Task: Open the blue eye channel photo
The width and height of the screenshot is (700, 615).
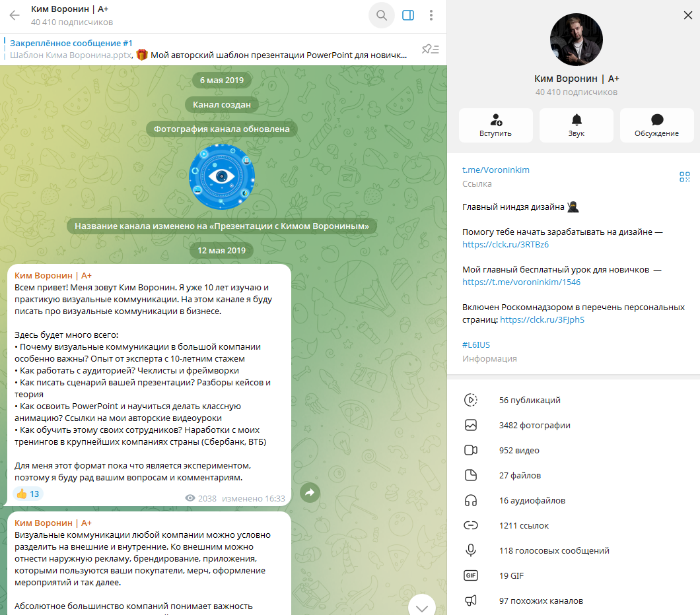Action: 222,177
